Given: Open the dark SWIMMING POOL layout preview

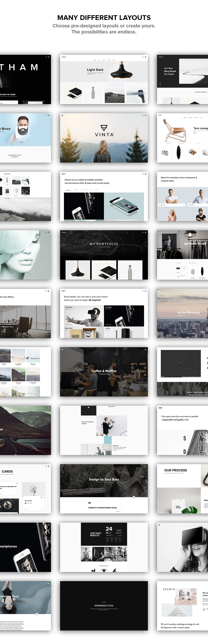Looking at the screenshot, I should [104, 605].
